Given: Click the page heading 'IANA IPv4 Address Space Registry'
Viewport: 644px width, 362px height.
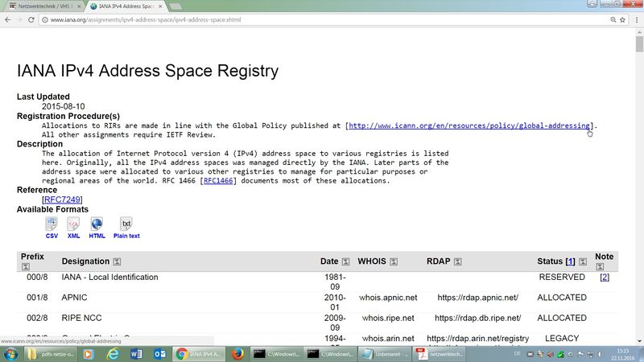Looking at the screenshot, I should pos(147,71).
